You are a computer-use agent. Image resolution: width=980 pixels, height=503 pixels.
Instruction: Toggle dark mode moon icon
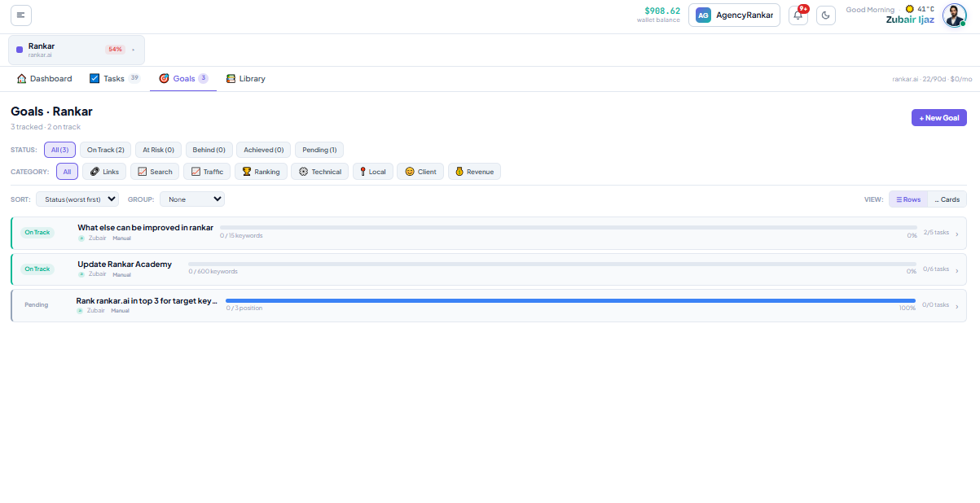(x=826, y=15)
